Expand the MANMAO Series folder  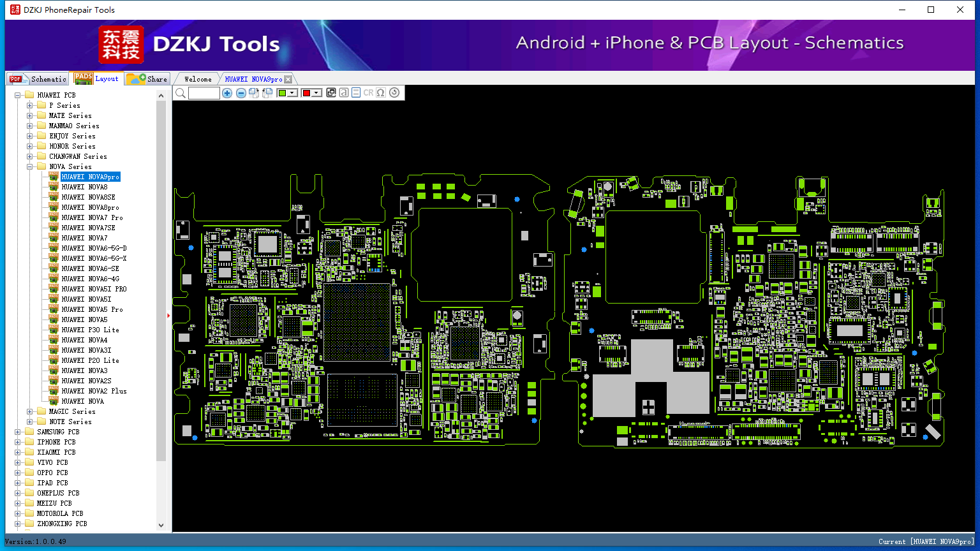point(30,126)
